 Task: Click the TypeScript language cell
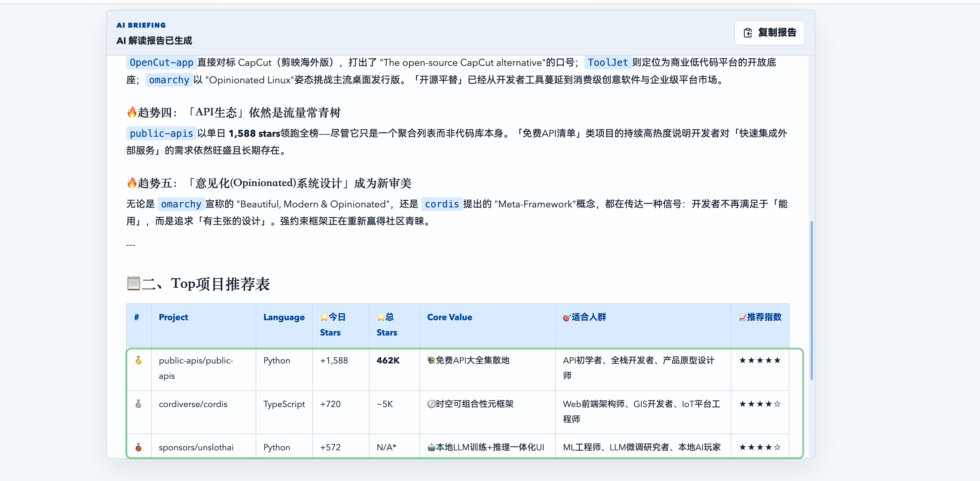click(284, 412)
